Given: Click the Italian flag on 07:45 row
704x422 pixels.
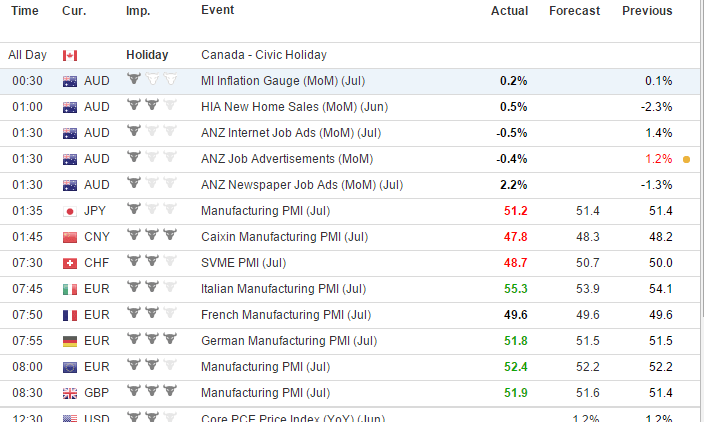Looking at the screenshot, I should pyautogui.click(x=70, y=290).
